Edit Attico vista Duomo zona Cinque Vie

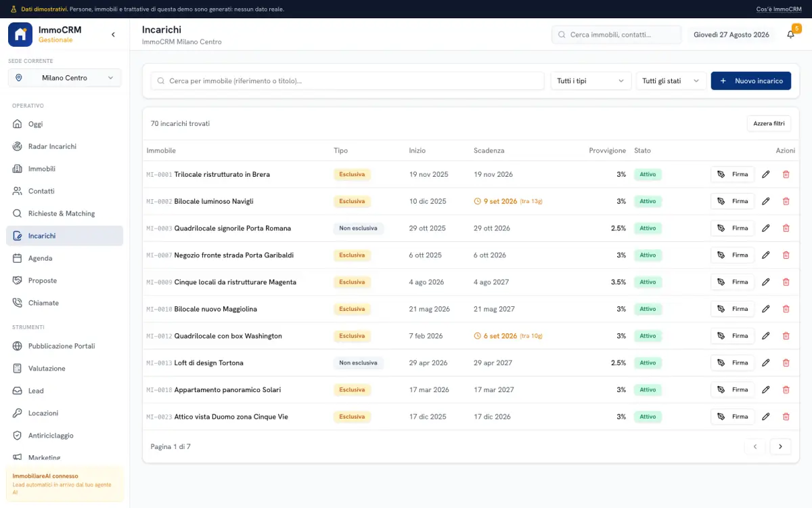click(766, 417)
